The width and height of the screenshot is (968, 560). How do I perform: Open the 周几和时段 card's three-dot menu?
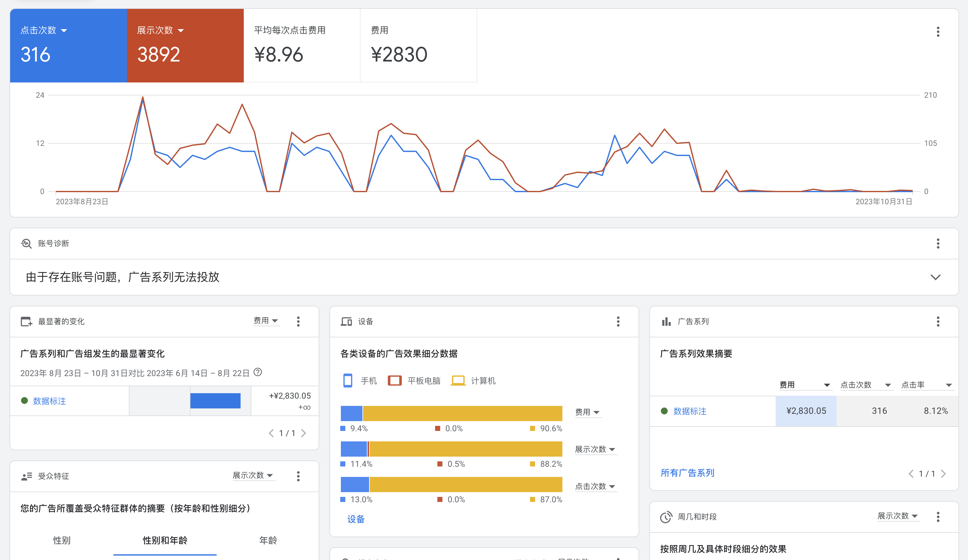(938, 517)
